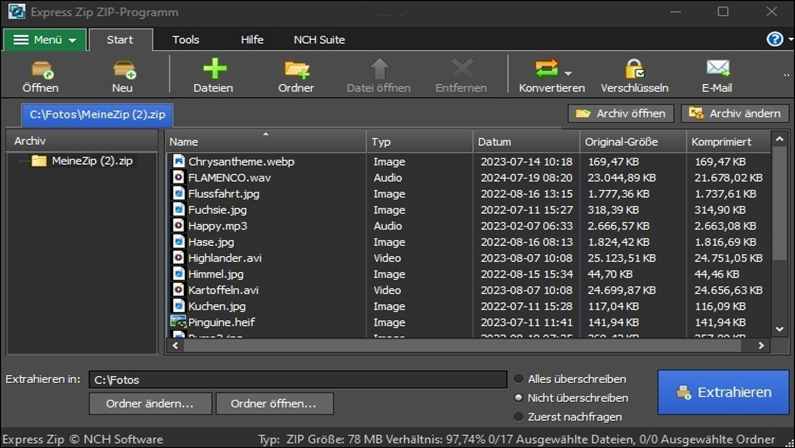
Task: Click image icon beside Kuchen.jpg
Action: pyautogui.click(x=178, y=306)
